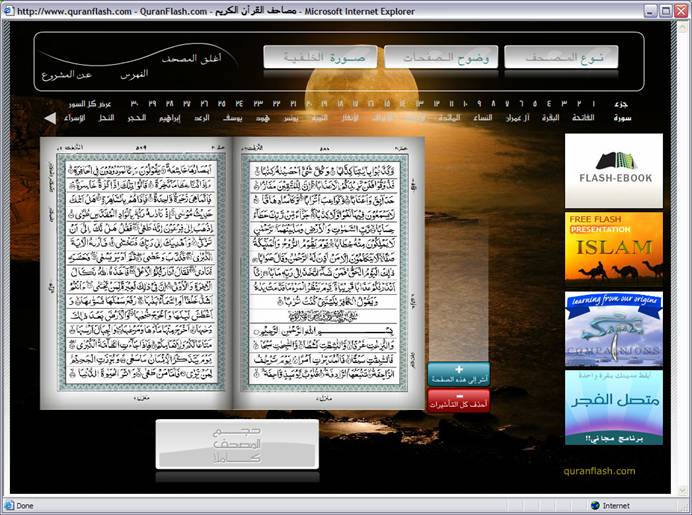692x515 pixels.
Task: Click the نوع المصحف button
Action: coord(561,57)
